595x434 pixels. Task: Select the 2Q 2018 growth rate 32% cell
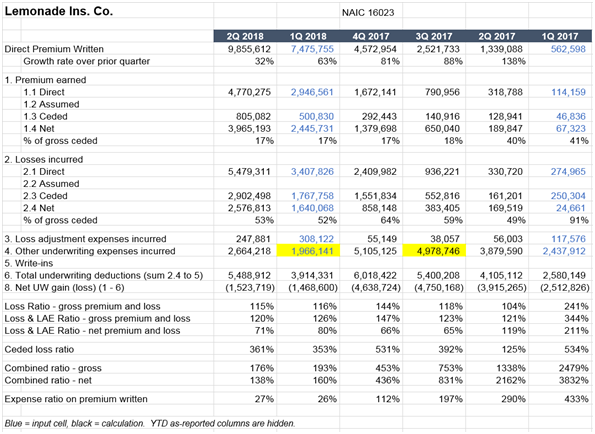(264, 61)
